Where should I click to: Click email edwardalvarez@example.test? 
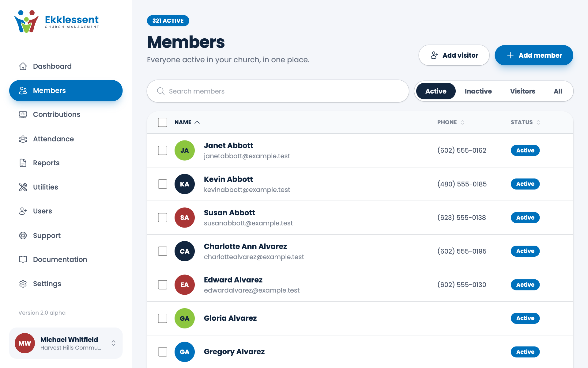point(252,290)
